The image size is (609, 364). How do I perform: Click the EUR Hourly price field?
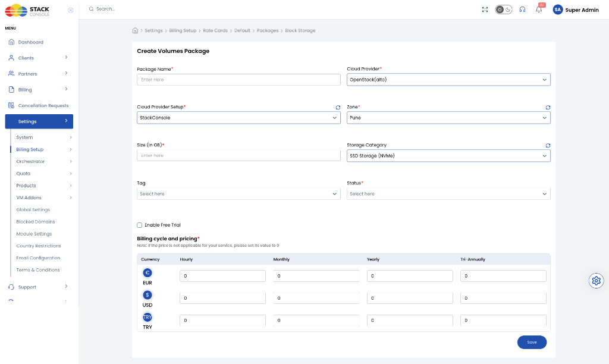[x=222, y=276]
